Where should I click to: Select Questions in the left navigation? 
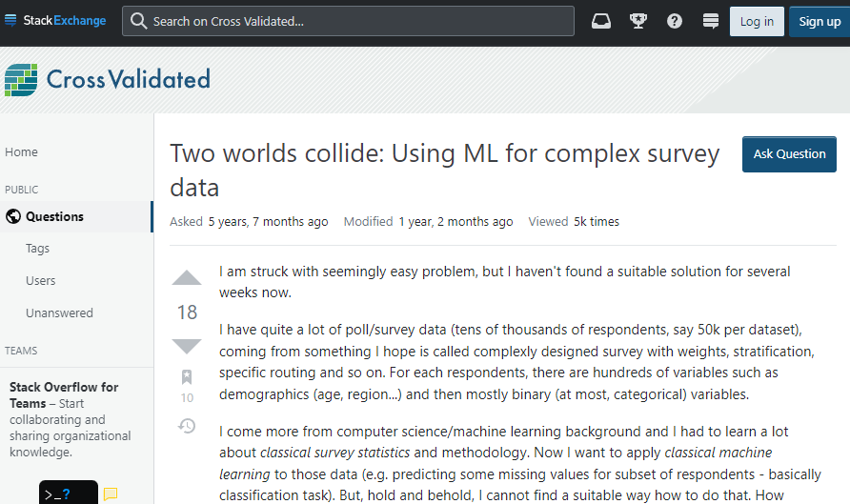(76, 217)
